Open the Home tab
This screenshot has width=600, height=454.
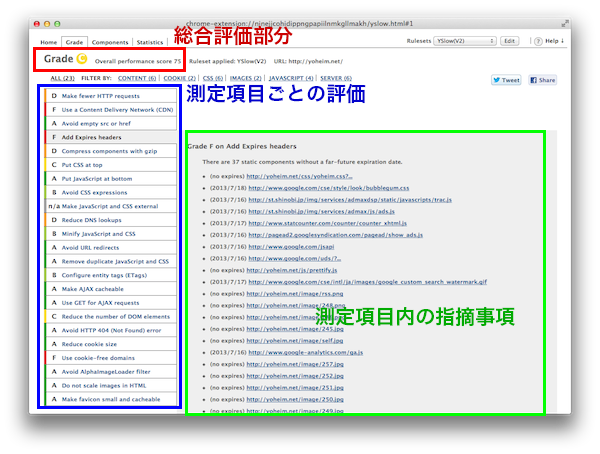pos(49,42)
